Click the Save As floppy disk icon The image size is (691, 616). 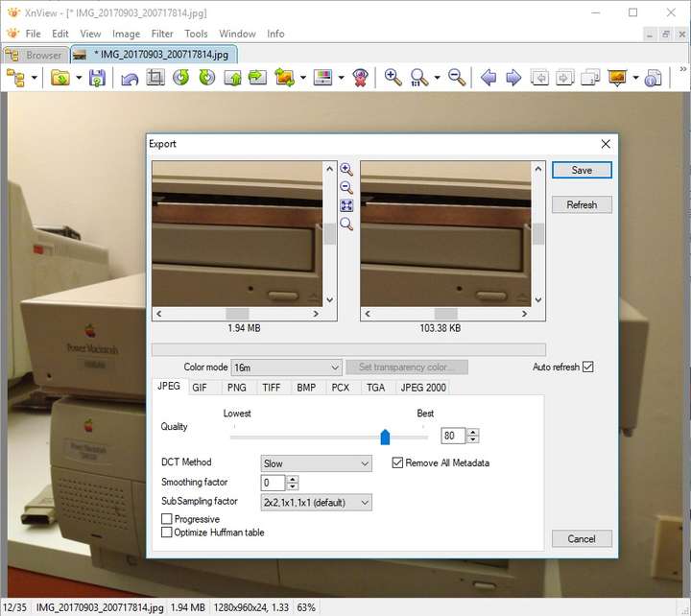pyautogui.click(x=97, y=78)
